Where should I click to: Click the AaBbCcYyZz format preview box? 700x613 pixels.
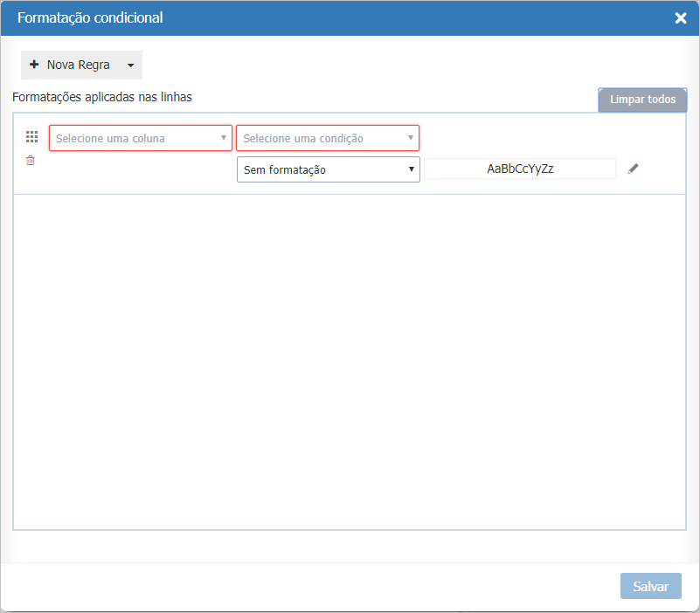click(x=520, y=169)
